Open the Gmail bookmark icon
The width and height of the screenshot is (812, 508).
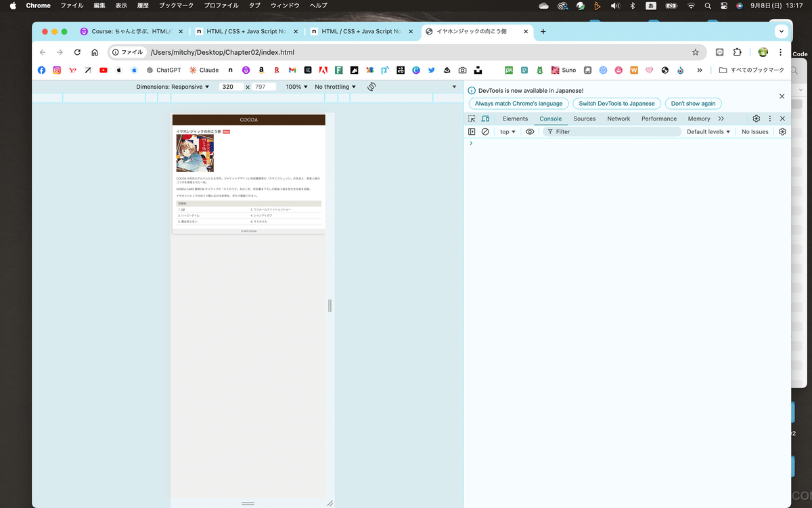(292, 70)
